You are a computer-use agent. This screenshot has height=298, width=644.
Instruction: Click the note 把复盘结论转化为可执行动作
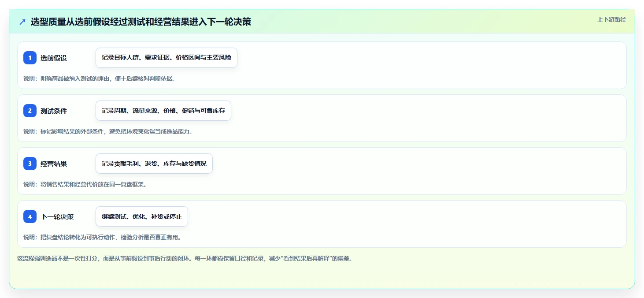coord(102,237)
